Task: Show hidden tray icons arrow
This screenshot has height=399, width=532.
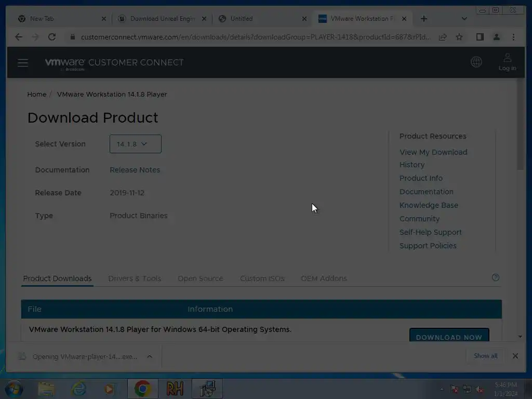Action: 442,390
